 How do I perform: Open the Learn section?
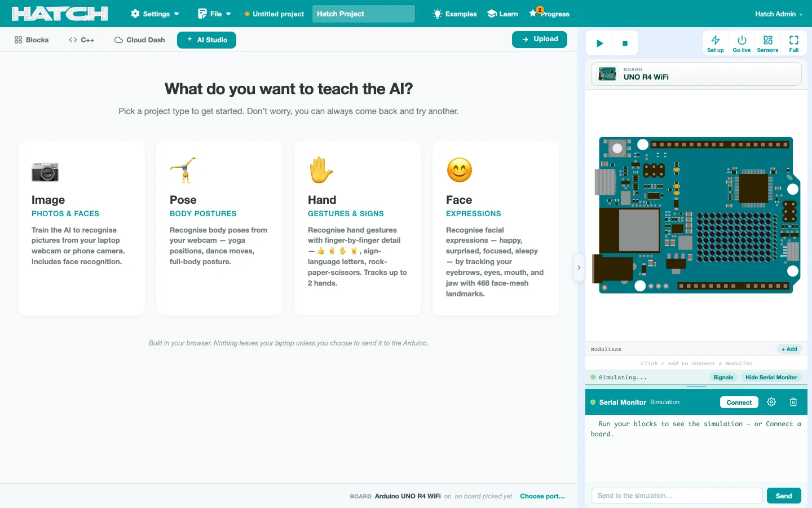[x=502, y=14]
